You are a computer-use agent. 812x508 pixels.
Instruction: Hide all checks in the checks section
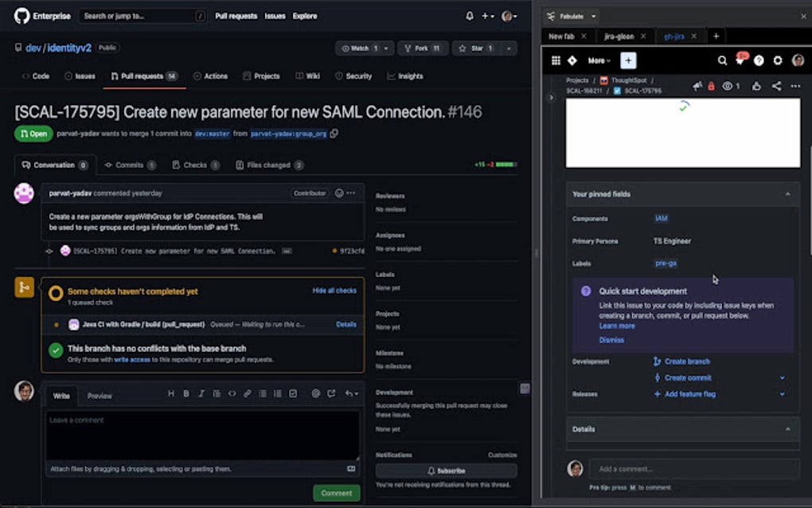coord(334,290)
